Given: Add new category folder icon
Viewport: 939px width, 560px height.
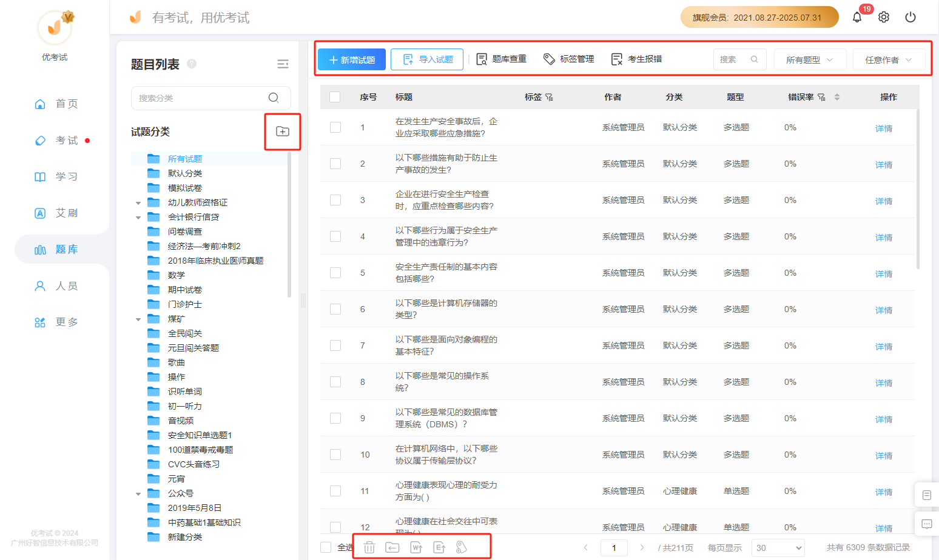Looking at the screenshot, I should pos(283,132).
